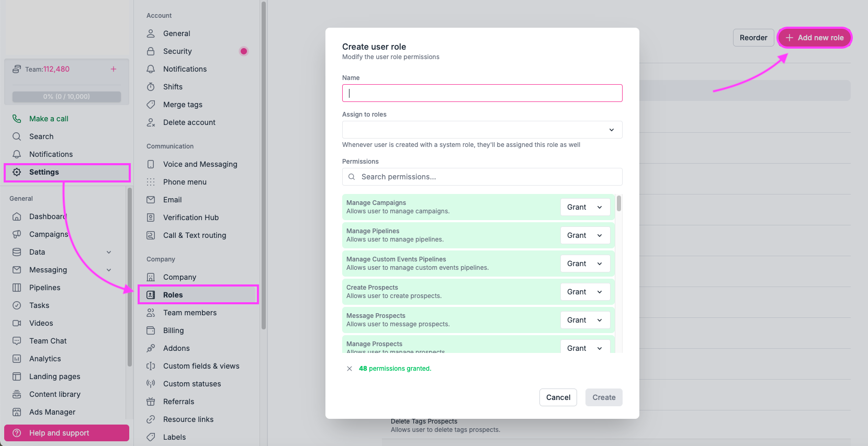Open Grant dropdown for Manage Custom Events Pipelines
868x446 pixels.
tap(585, 264)
